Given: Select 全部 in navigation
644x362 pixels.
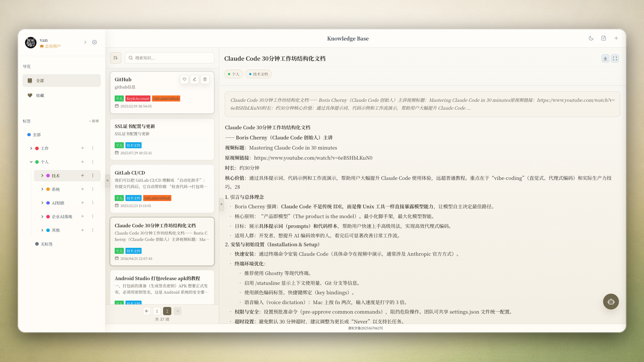Looking at the screenshot, I should (x=62, y=80).
